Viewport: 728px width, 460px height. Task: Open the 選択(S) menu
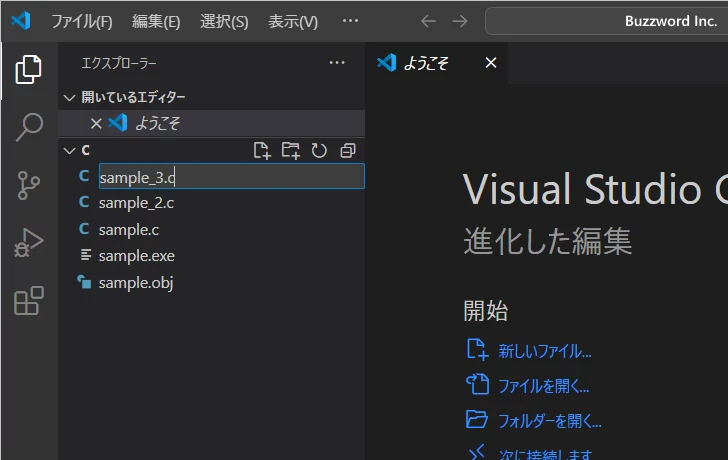coord(224,21)
